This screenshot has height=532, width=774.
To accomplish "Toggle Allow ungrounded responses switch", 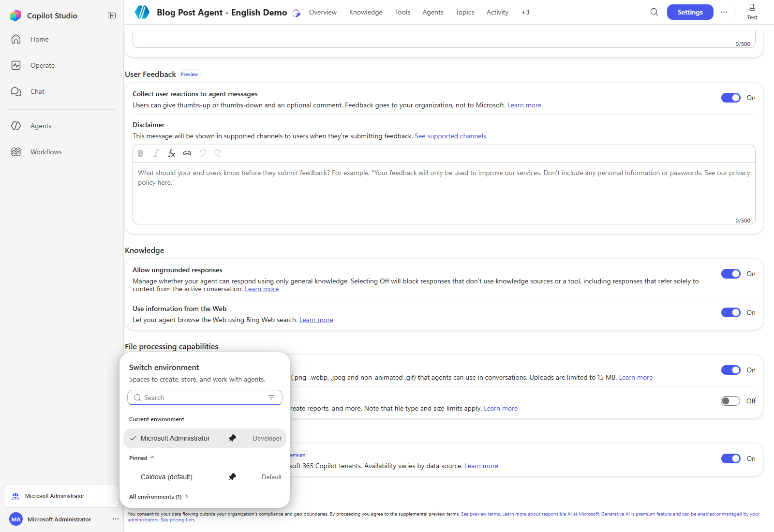I will pyautogui.click(x=730, y=274).
